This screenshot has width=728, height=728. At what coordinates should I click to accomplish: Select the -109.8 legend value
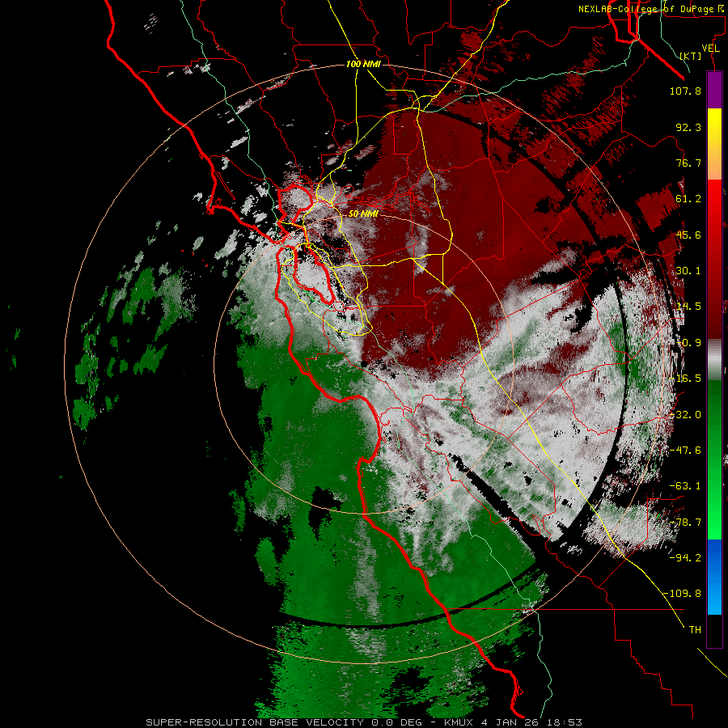point(682,594)
